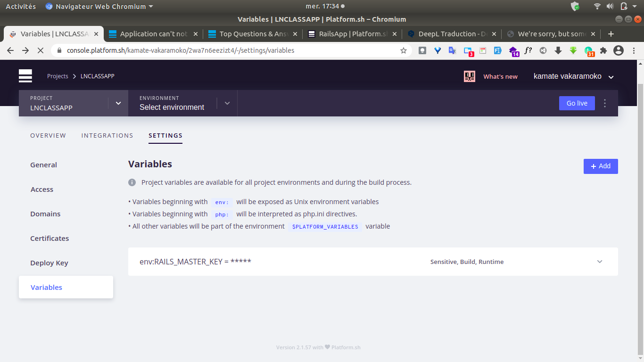
Task: Expand the env:RAILS_MASTER_KEY variable row
Action: (x=599, y=262)
